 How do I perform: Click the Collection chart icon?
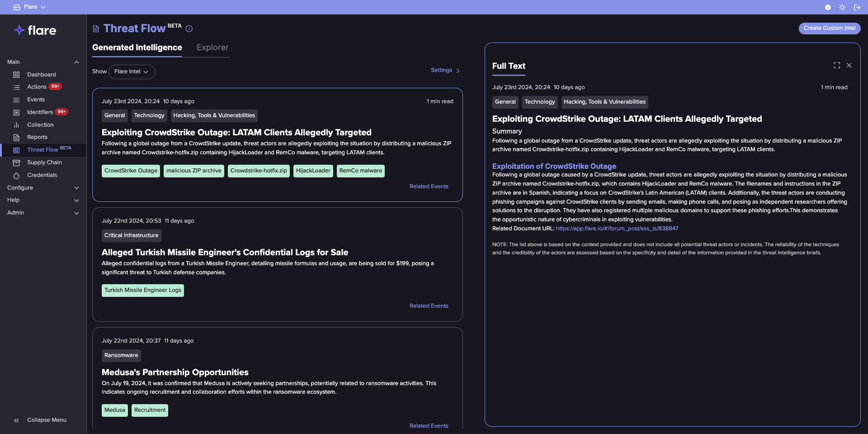[16, 125]
